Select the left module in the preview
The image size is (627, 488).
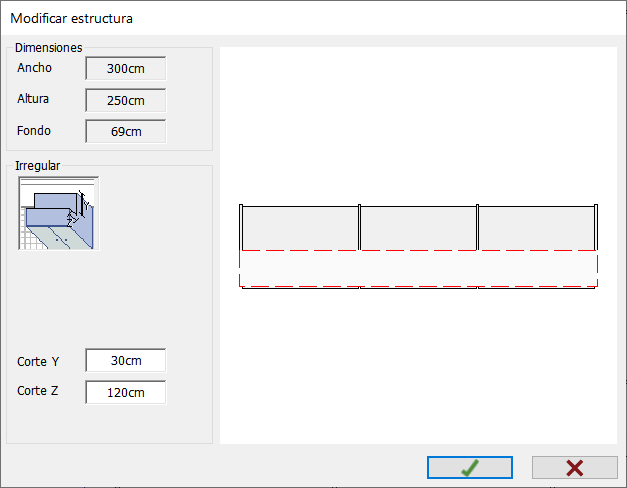(300, 228)
